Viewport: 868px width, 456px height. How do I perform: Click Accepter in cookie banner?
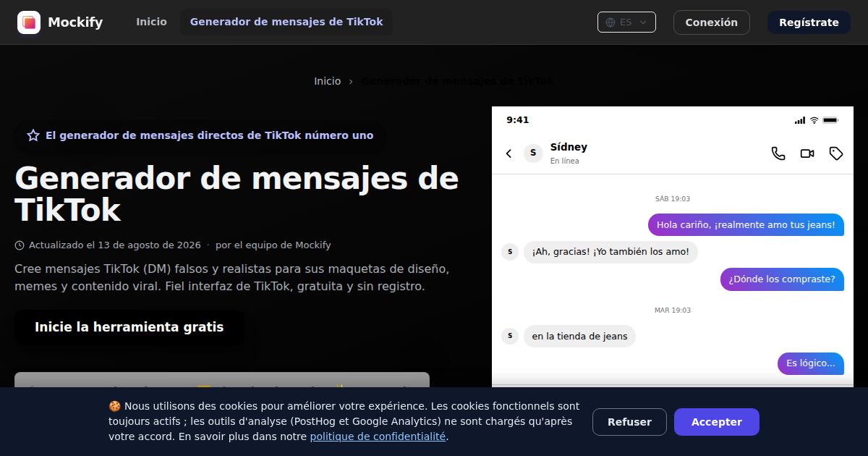point(717,422)
